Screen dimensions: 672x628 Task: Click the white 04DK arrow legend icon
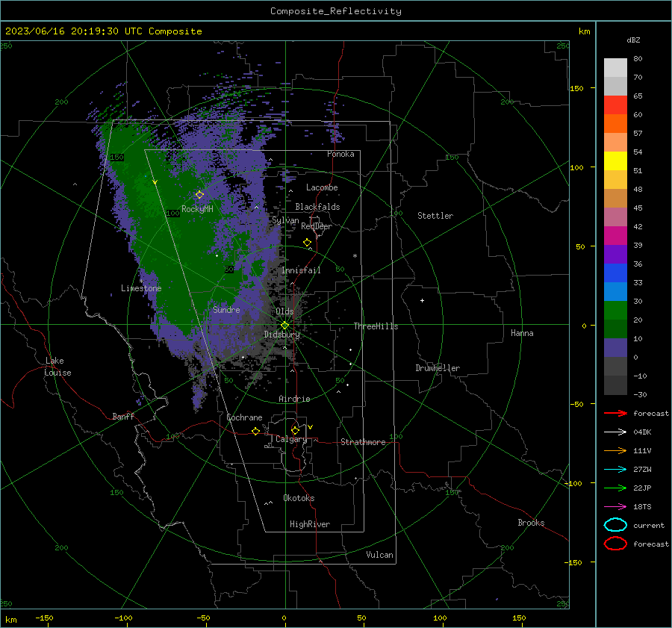click(615, 432)
